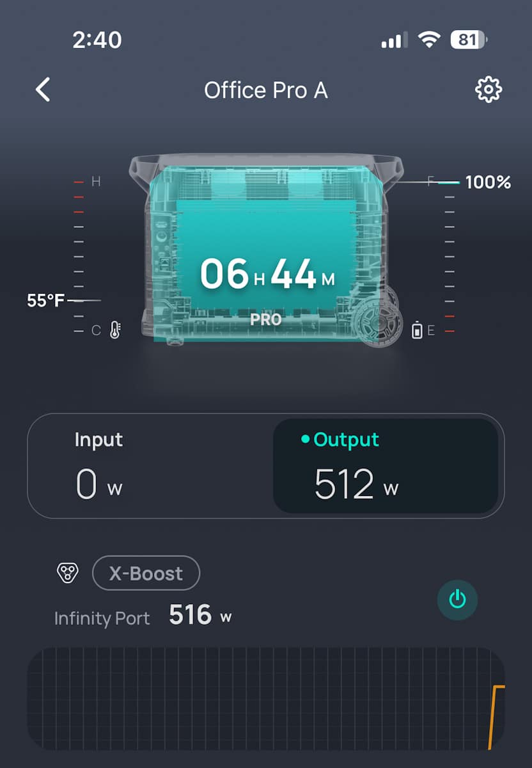Image resolution: width=532 pixels, height=768 pixels.
Task: Toggle the Infinity Port power button
Action: pyautogui.click(x=457, y=600)
